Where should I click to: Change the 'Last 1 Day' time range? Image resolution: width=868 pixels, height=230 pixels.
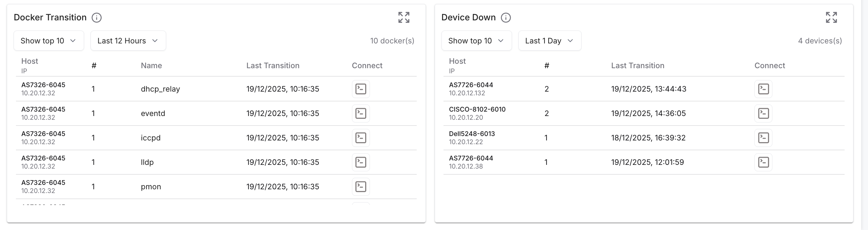click(549, 41)
